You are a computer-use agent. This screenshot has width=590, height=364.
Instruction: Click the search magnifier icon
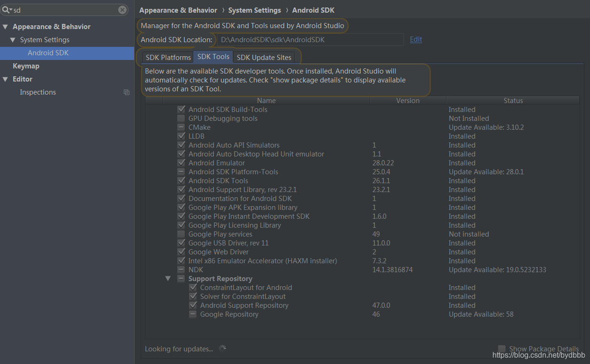[7, 10]
